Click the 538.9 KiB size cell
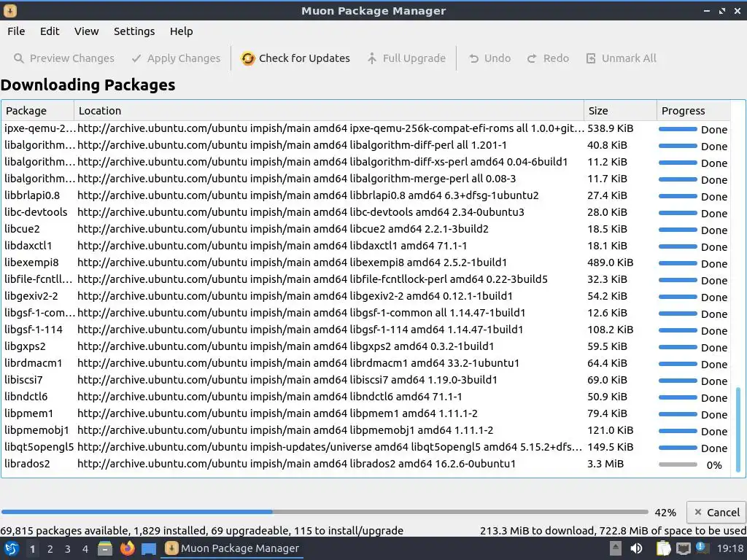Image resolution: width=747 pixels, height=560 pixels. coord(611,128)
